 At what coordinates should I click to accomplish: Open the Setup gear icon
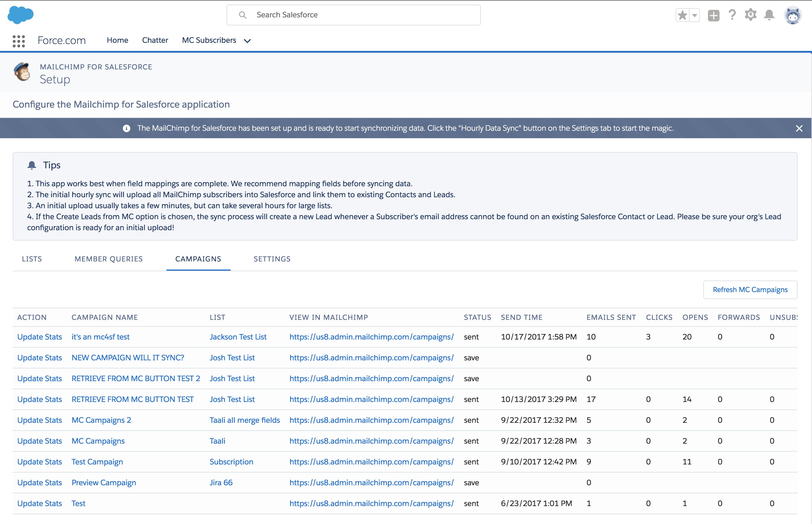pyautogui.click(x=750, y=15)
